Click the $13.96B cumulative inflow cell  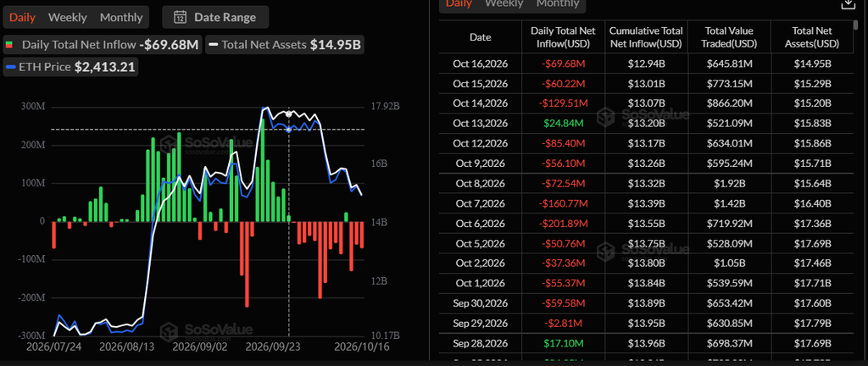click(x=647, y=343)
